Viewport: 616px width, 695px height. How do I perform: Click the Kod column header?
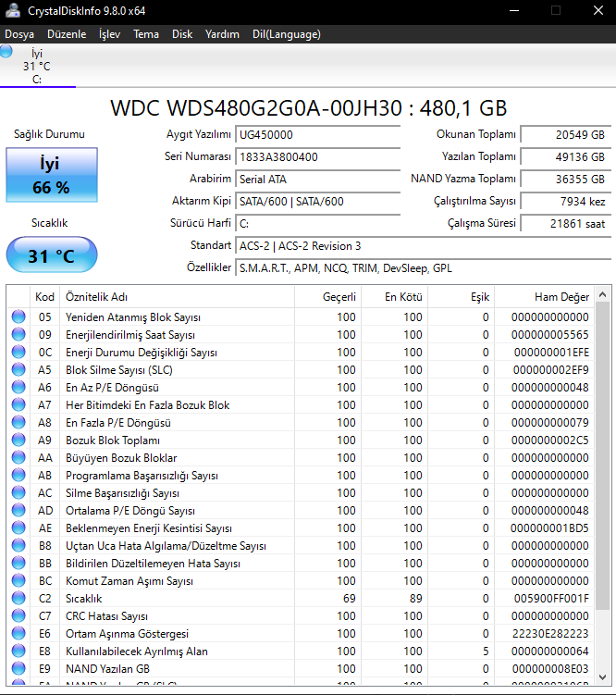coord(44,296)
